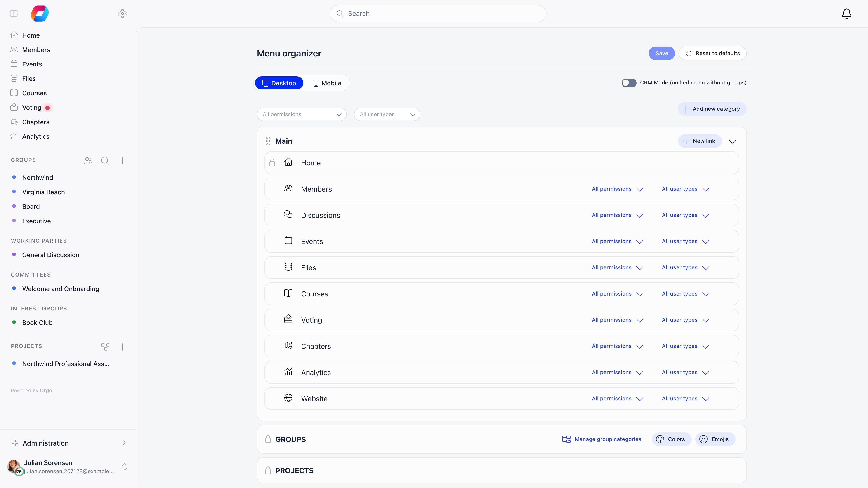Image resolution: width=868 pixels, height=488 pixels.
Task: Click the groups members directory icon
Action: pyautogui.click(x=88, y=161)
